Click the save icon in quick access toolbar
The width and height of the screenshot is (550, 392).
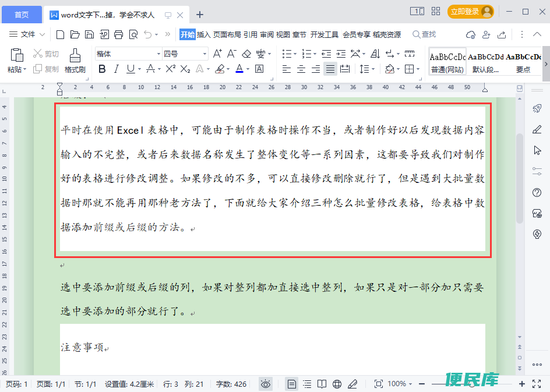[x=89, y=34]
